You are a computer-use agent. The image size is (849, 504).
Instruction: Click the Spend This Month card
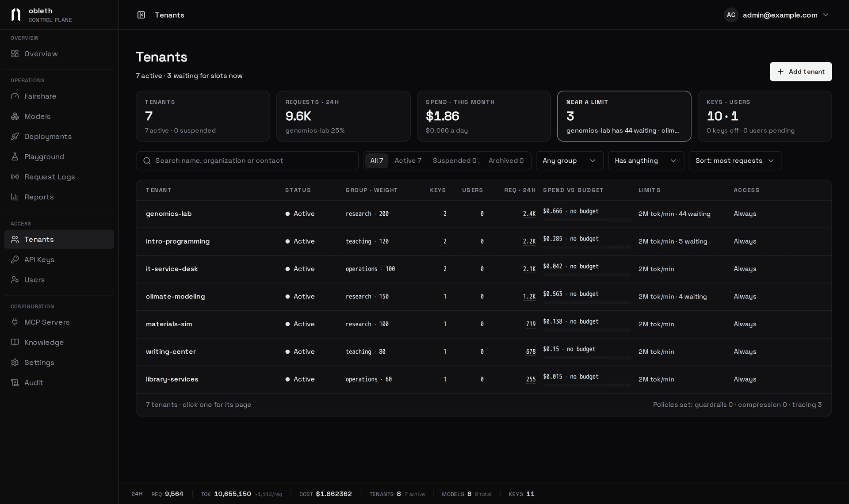[484, 116]
